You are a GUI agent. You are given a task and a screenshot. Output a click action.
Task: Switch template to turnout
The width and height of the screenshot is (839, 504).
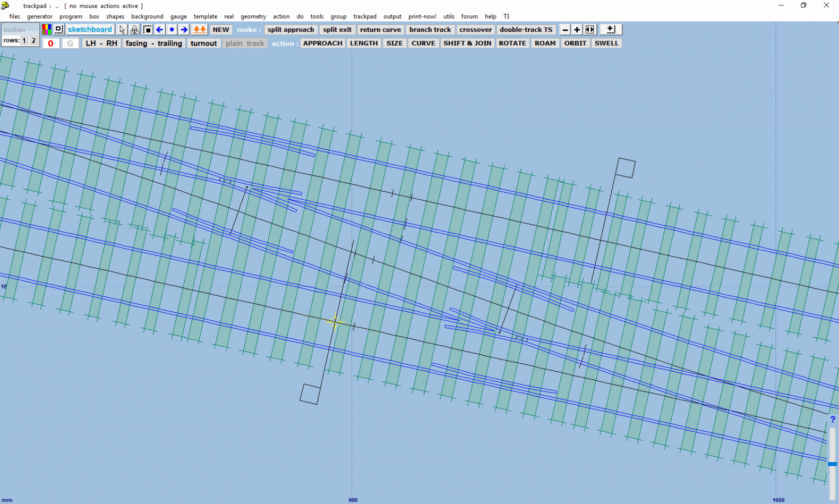point(204,44)
